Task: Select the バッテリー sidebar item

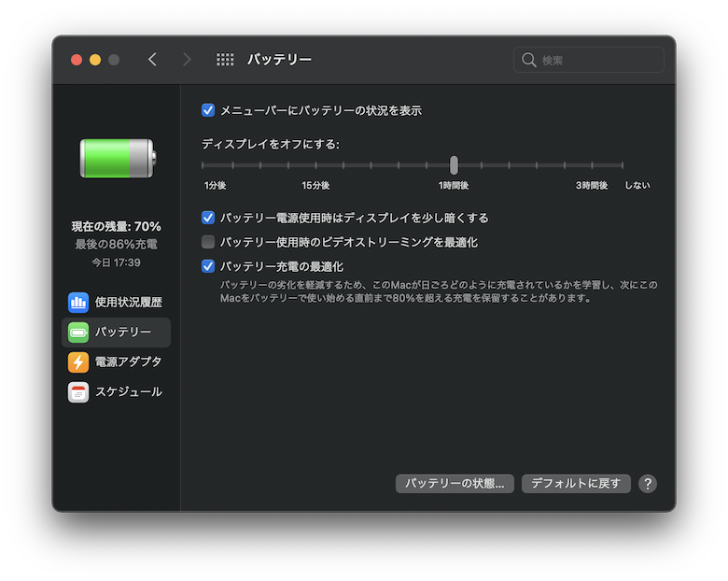Action: point(116,333)
